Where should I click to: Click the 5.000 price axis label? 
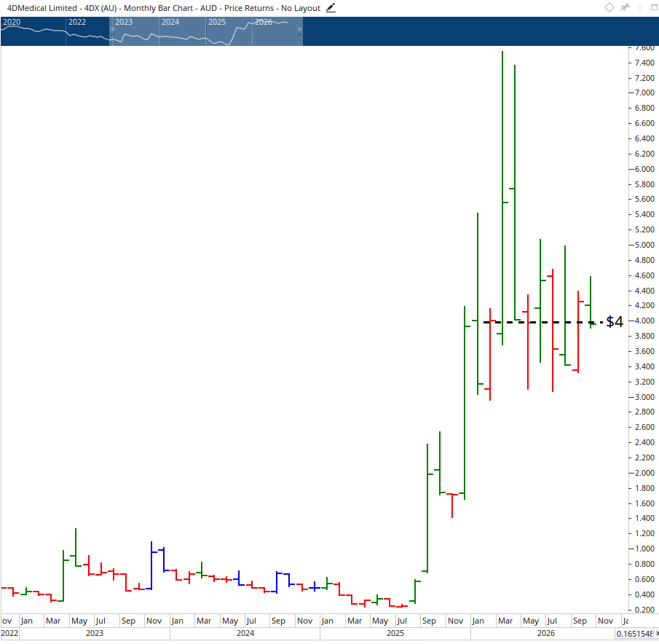click(644, 245)
